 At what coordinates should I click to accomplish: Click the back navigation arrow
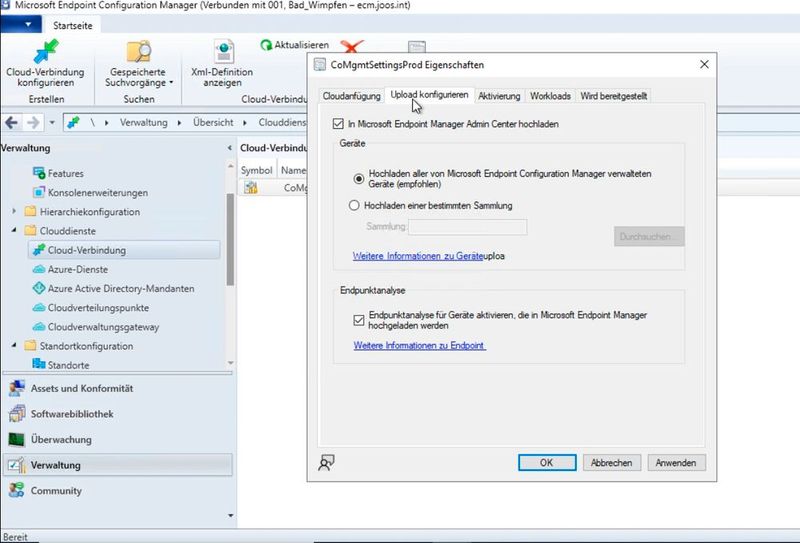click(x=12, y=122)
